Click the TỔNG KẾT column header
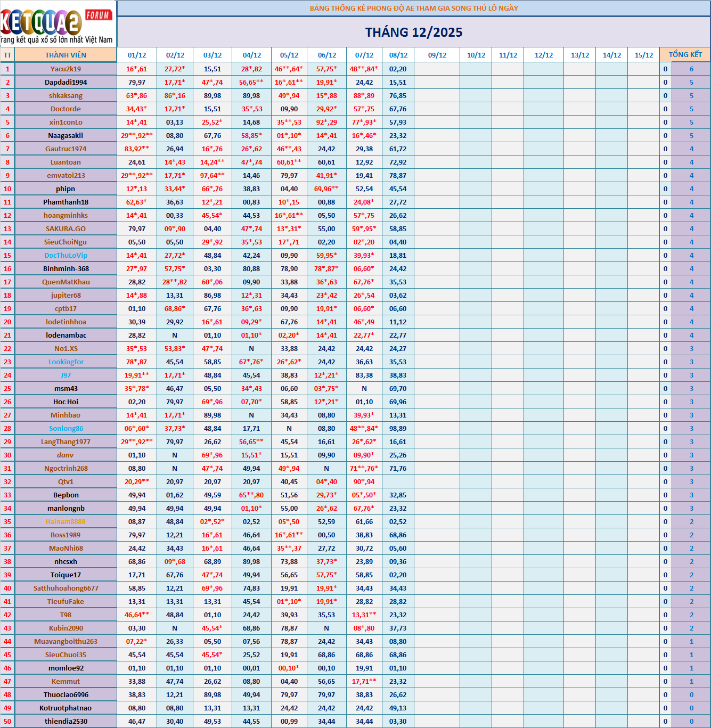The height and width of the screenshot is (728, 711). click(685, 55)
